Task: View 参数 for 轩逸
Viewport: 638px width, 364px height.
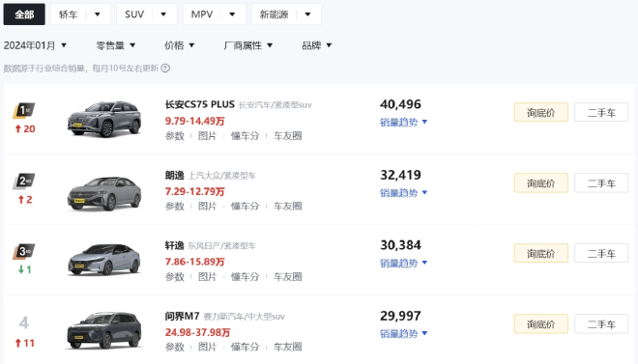Action: [x=175, y=277]
